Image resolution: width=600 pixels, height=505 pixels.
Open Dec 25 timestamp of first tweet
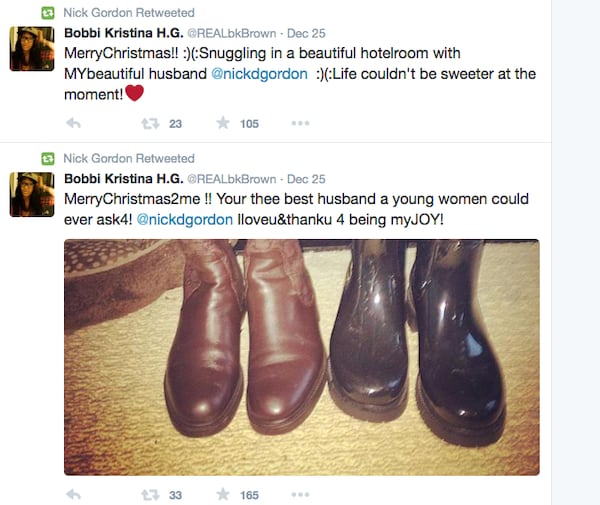pos(306,33)
